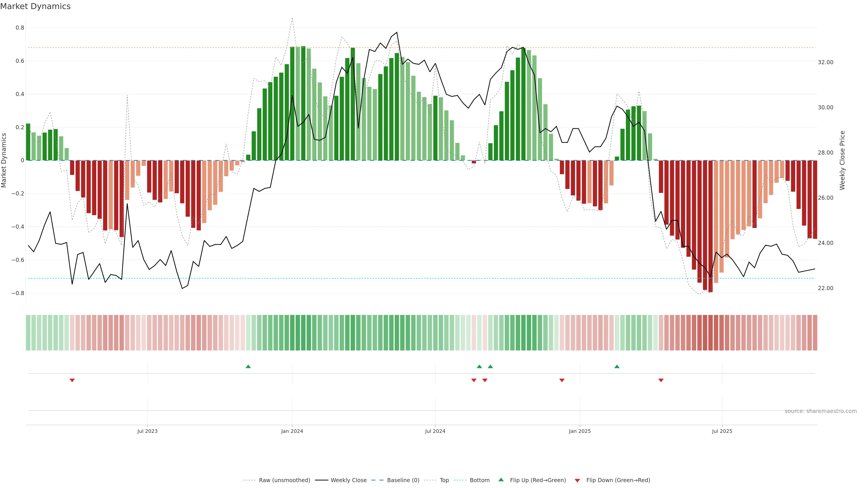Click the black Weekly Close line sample in legend
Viewport: 868px width, 488px height.
321,480
